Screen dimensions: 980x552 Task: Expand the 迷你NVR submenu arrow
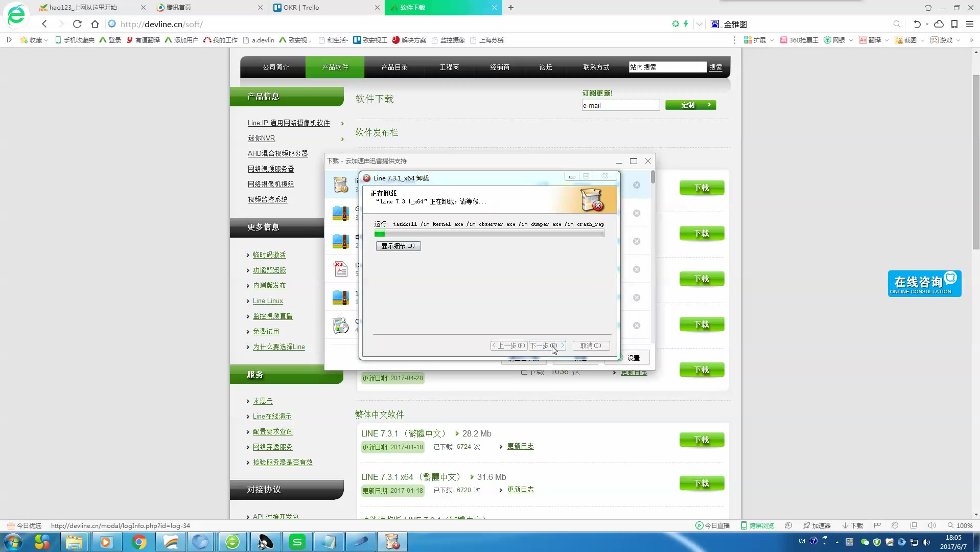342,139
